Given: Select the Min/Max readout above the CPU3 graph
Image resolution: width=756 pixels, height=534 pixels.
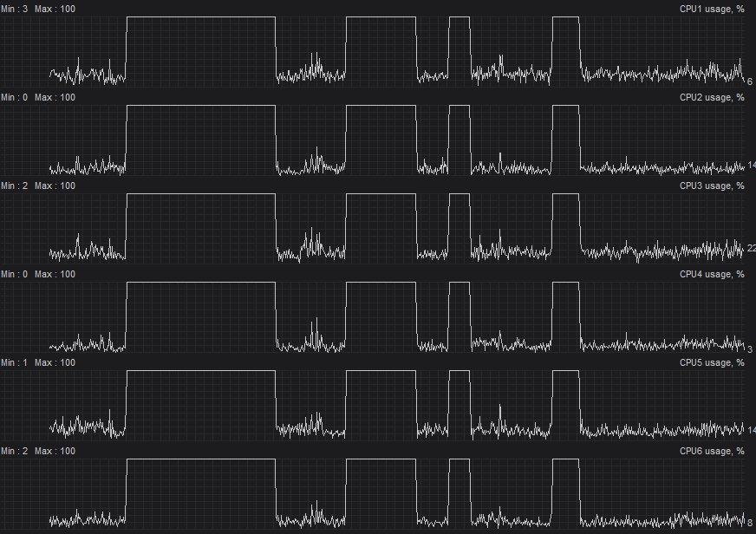Looking at the screenshot, I should [38, 186].
